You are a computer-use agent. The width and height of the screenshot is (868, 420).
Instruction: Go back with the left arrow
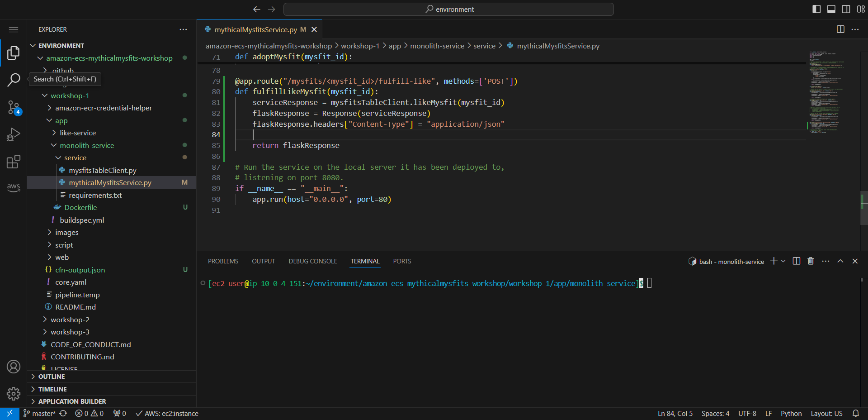[257, 9]
